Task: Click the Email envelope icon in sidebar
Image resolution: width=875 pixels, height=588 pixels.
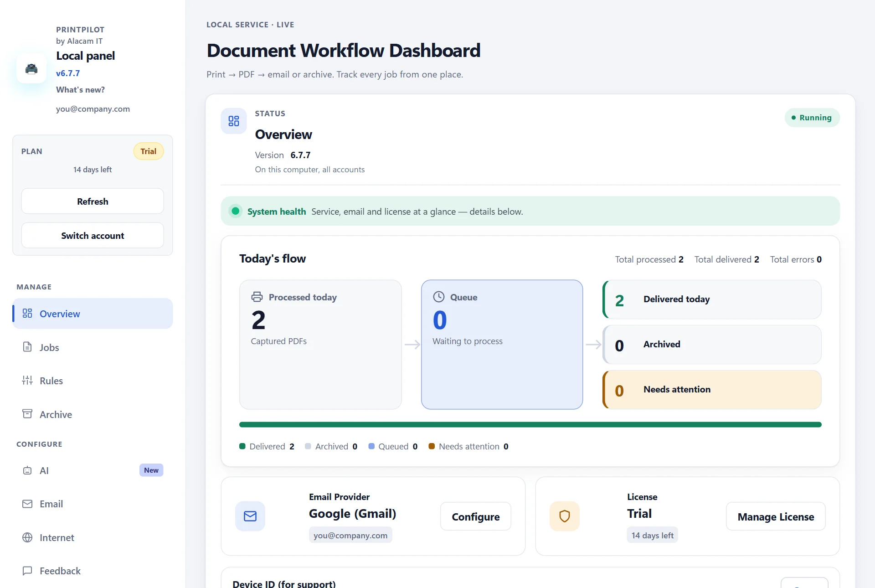Action: [x=27, y=504]
